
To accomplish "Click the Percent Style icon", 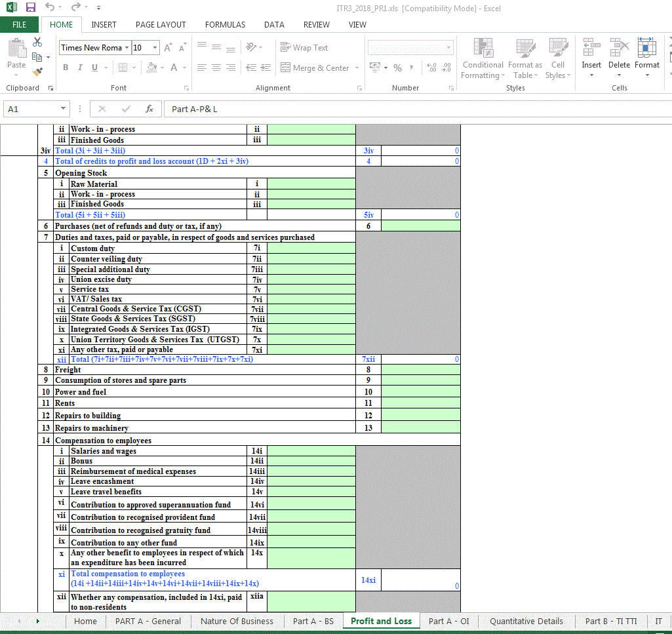I will tap(398, 68).
